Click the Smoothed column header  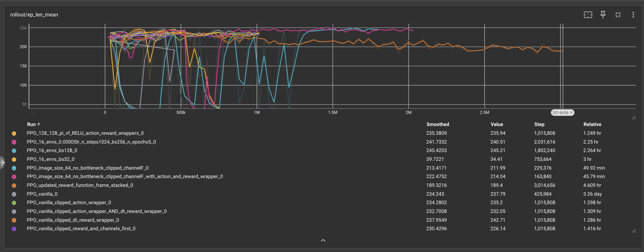pyautogui.click(x=437, y=124)
